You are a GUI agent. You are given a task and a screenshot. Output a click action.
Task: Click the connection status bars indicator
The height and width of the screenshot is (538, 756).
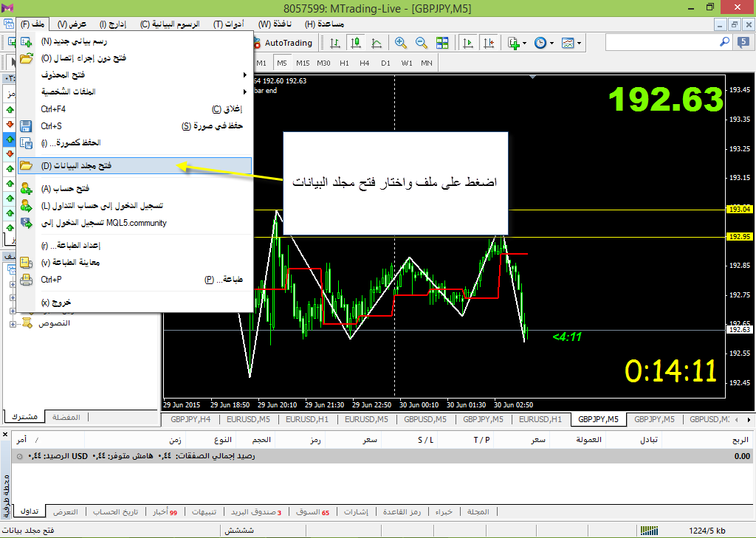(x=650, y=531)
